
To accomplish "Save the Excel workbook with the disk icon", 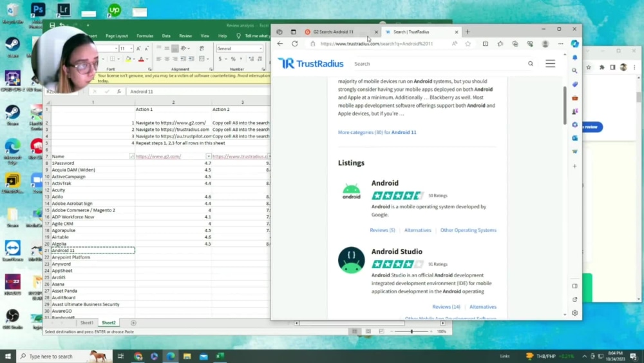I will point(52,26).
